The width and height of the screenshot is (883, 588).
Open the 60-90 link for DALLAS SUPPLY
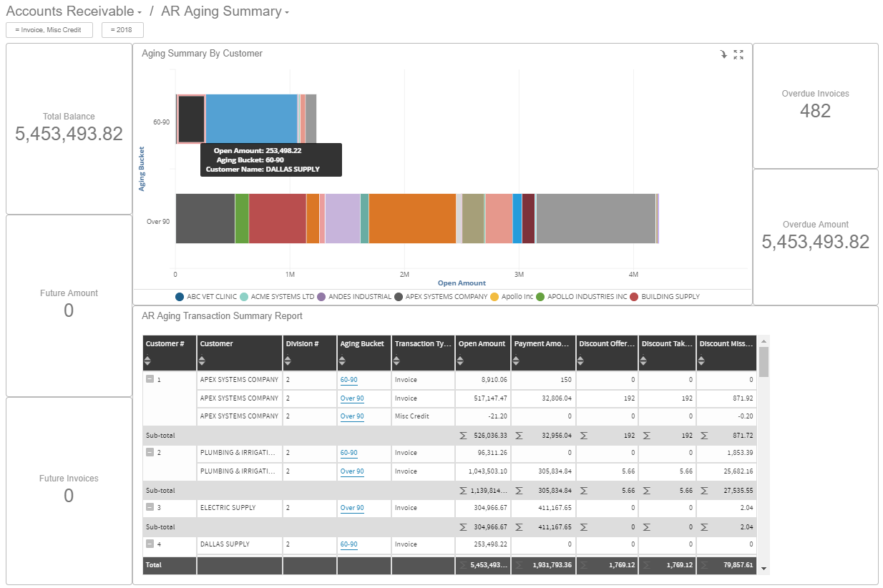348,544
